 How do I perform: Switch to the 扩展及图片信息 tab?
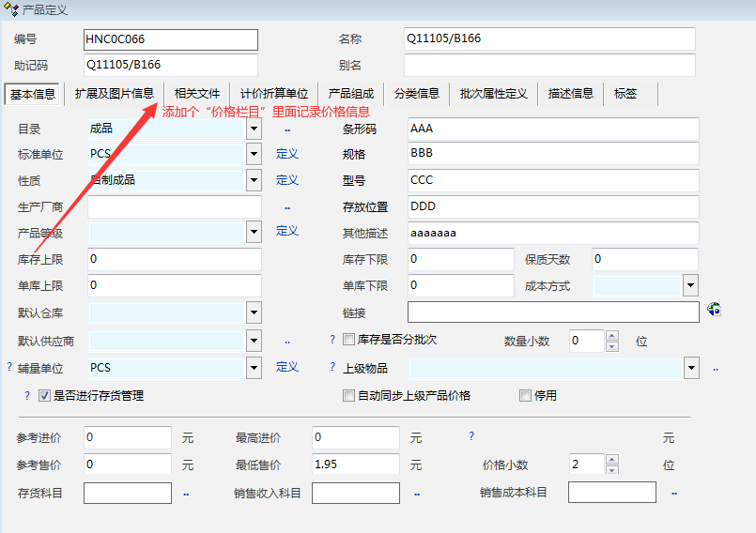tap(114, 94)
